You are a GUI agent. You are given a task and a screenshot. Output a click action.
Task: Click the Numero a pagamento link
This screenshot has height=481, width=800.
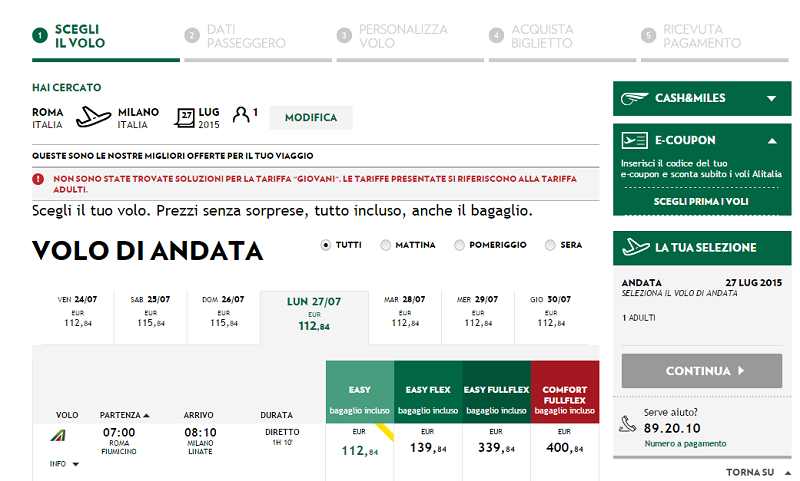tap(685, 444)
